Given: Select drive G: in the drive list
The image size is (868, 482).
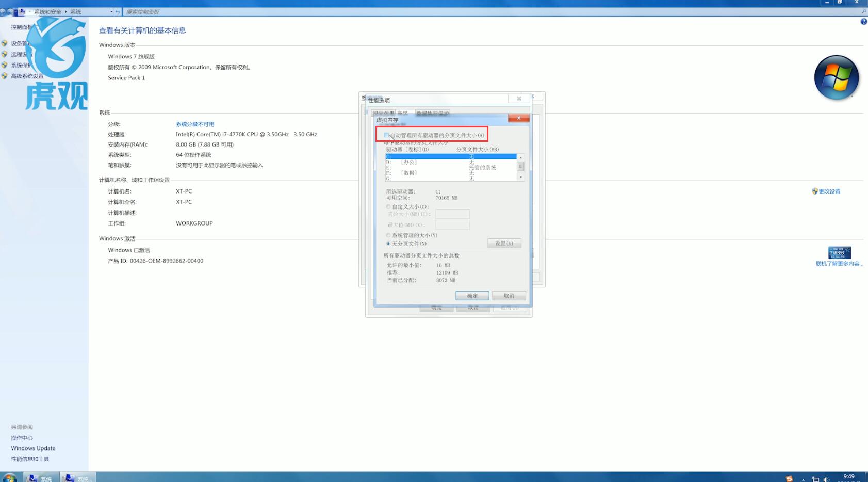Looking at the screenshot, I should (451, 178).
